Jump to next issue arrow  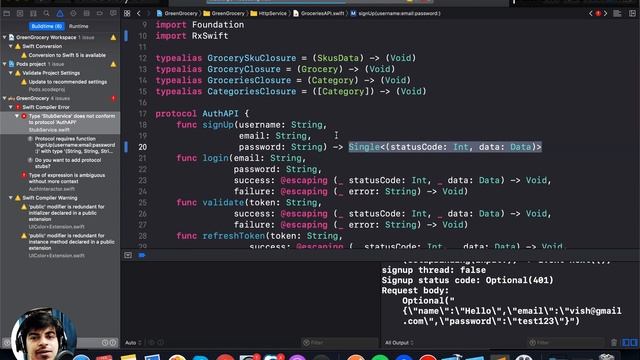coord(606,13)
